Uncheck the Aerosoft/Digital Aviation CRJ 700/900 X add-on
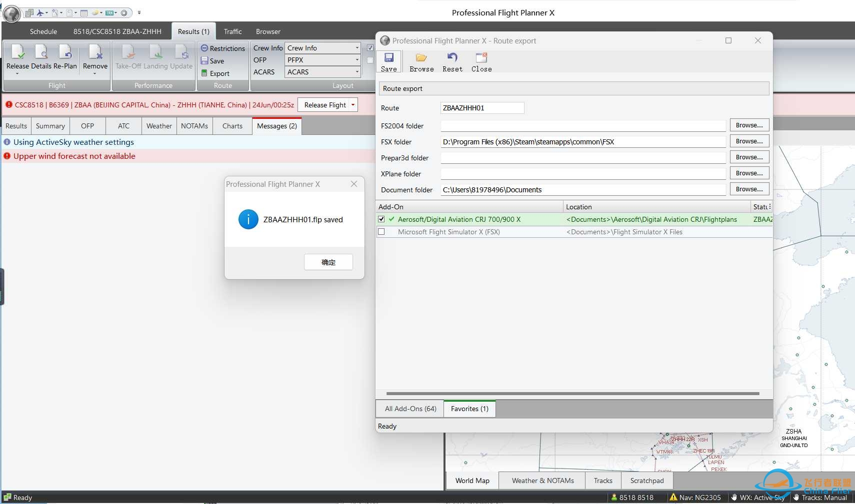The image size is (855, 504). (381, 219)
